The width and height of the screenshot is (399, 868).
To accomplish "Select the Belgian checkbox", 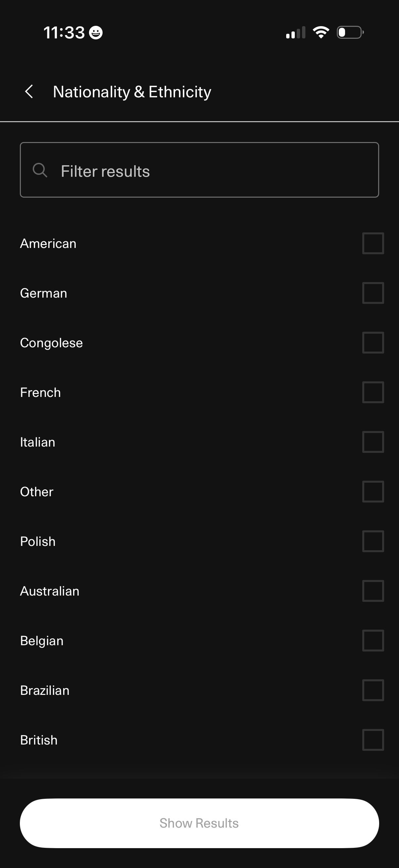I will click(x=373, y=641).
